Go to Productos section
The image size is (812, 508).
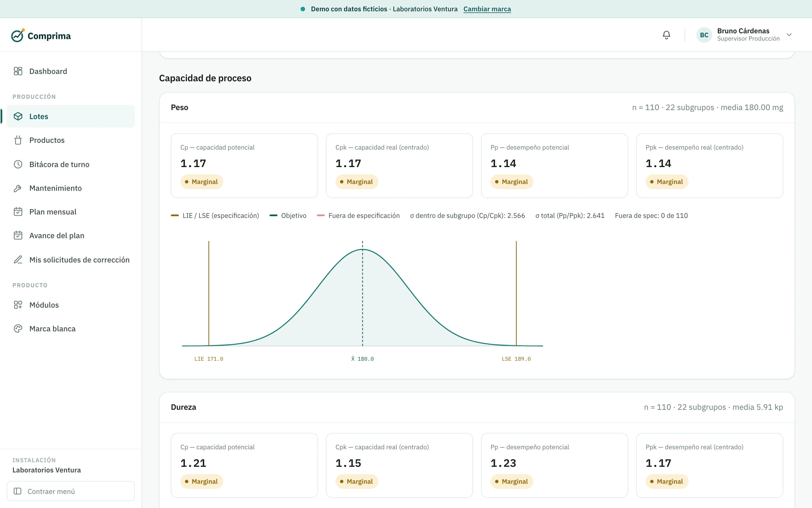(x=70, y=140)
